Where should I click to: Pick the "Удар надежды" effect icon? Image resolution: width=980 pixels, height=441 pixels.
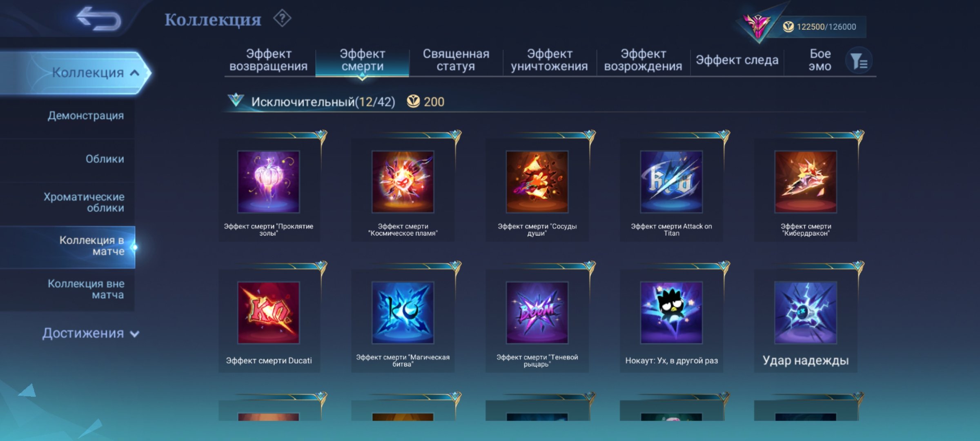coord(806,313)
